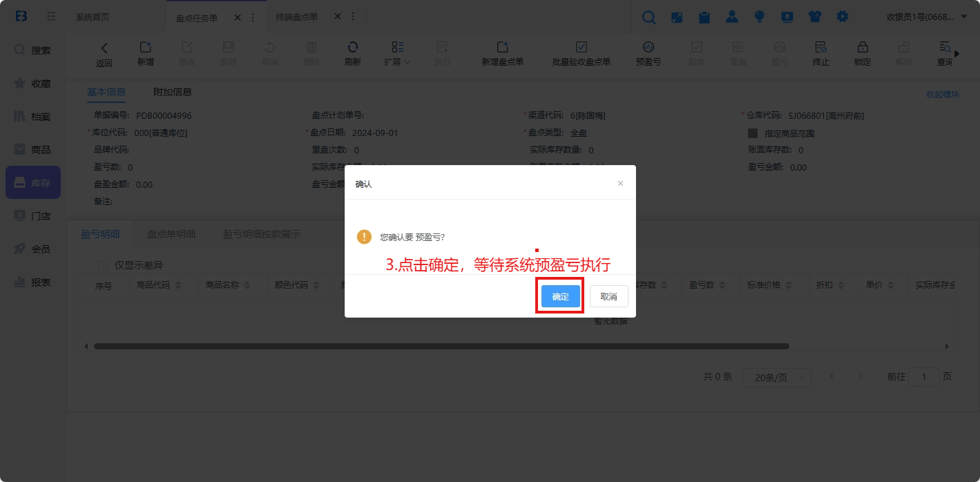Click the user profile icon in top bar

[x=732, y=17]
